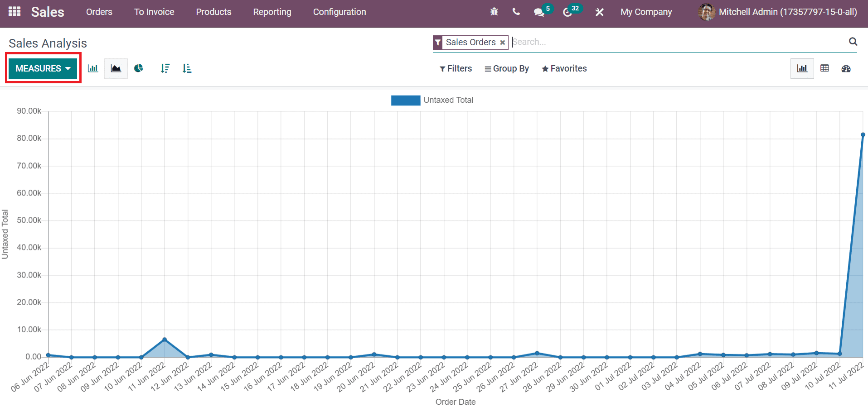The image size is (868, 407).
Task: Open the apps grid menu
Action: click(x=15, y=12)
